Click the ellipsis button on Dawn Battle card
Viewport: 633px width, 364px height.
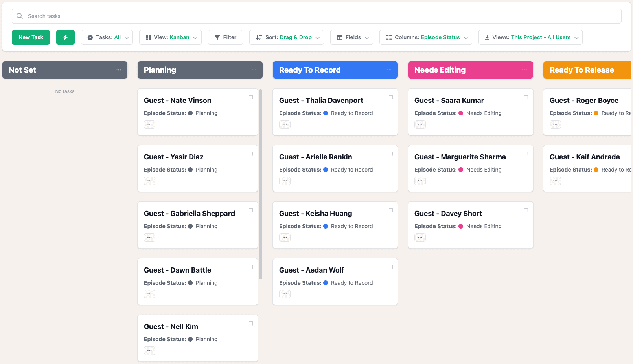tap(149, 294)
